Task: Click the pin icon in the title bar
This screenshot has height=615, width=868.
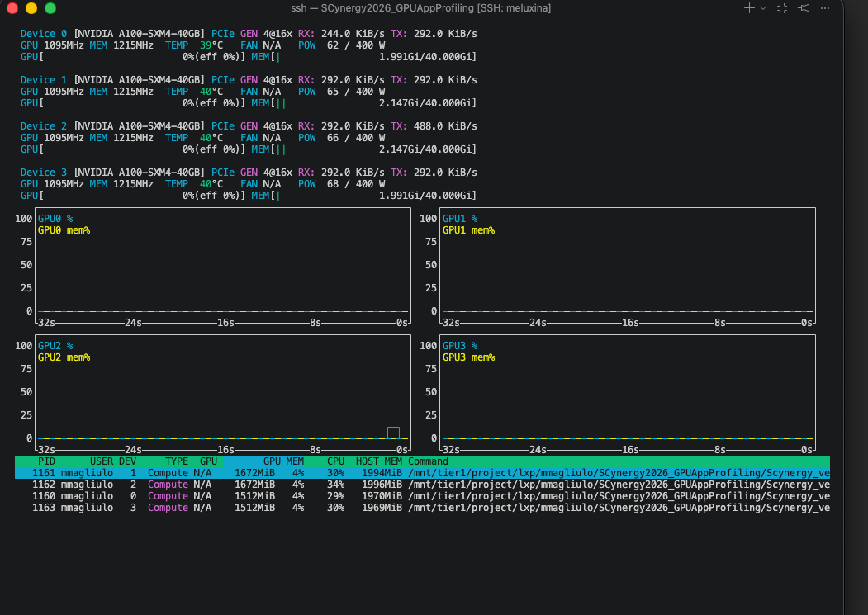Action: pyautogui.click(x=804, y=7)
